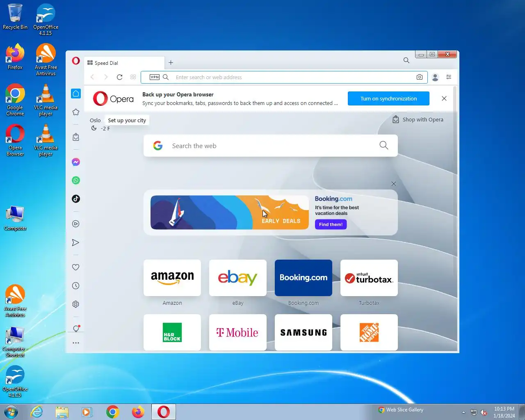Open Internet Explorer from taskbar
The width and height of the screenshot is (525, 420).
pyautogui.click(x=37, y=412)
